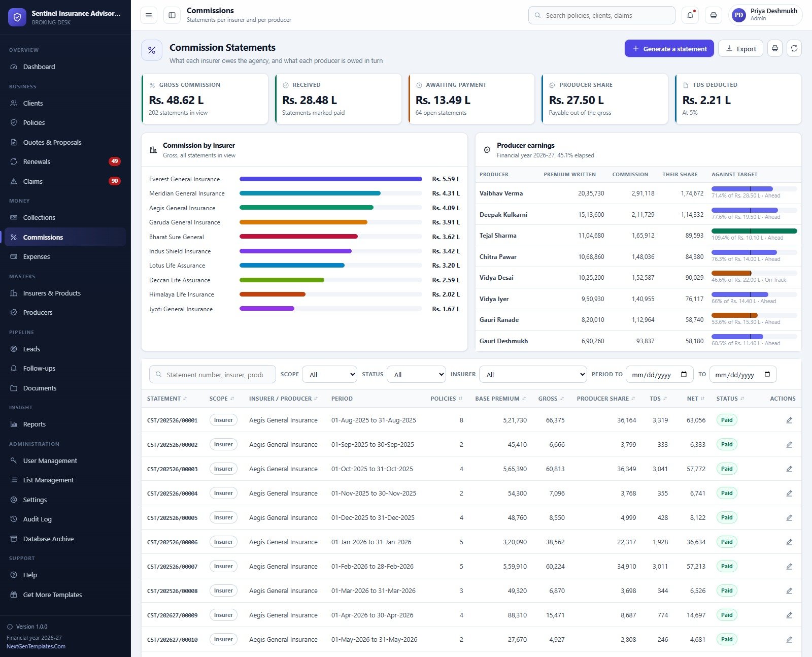Click the Sentinel shield logo
The image size is (812, 657).
click(x=17, y=17)
